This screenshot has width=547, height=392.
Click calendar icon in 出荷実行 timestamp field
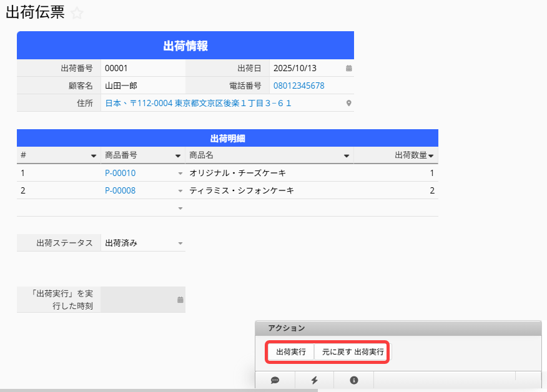pyautogui.click(x=180, y=300)
